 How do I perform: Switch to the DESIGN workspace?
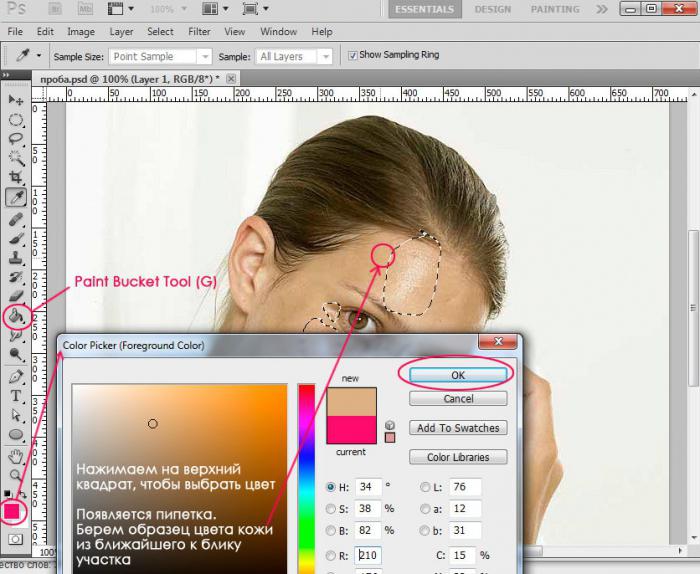(x=493, y=9)
